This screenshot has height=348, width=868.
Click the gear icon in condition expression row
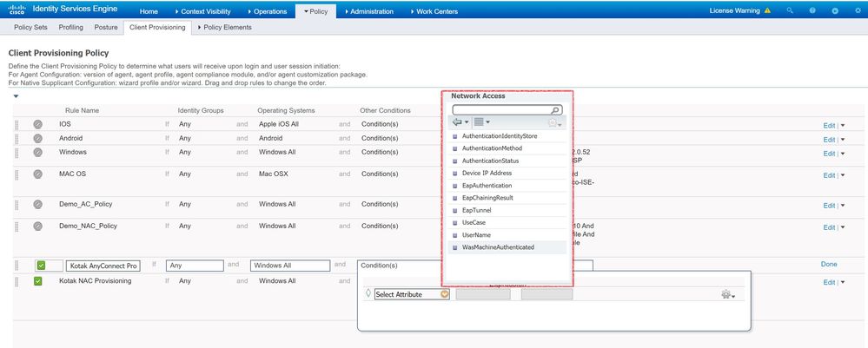728,294
